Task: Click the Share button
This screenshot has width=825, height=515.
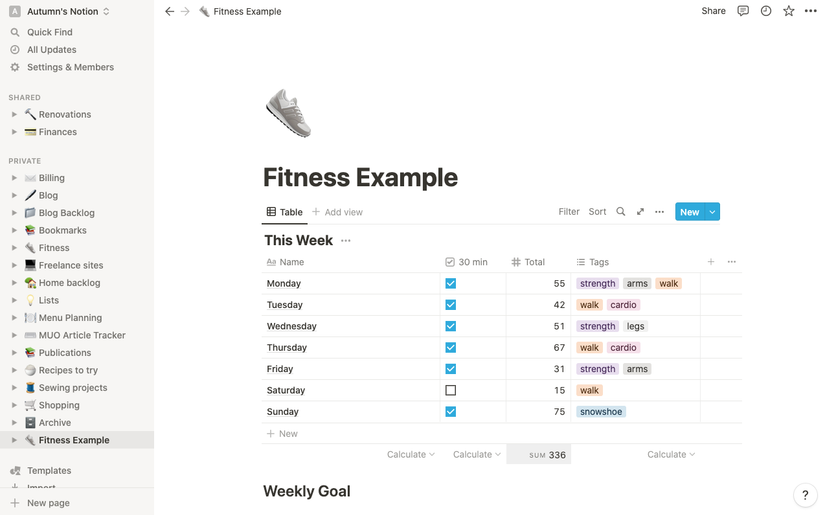Action: pyautogui.click(x=713, y=11)
